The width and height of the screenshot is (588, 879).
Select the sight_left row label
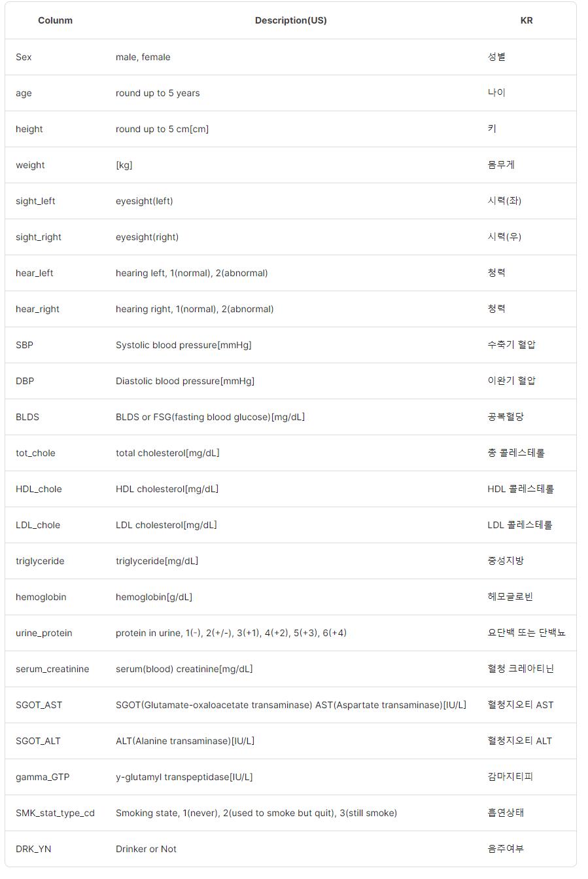click(35, 201)
